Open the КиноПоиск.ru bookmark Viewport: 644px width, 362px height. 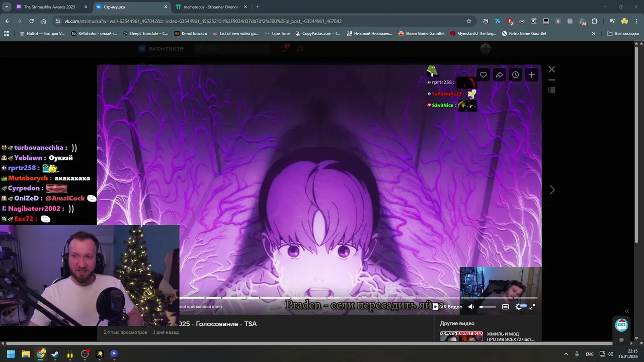(x=191, y=34)
